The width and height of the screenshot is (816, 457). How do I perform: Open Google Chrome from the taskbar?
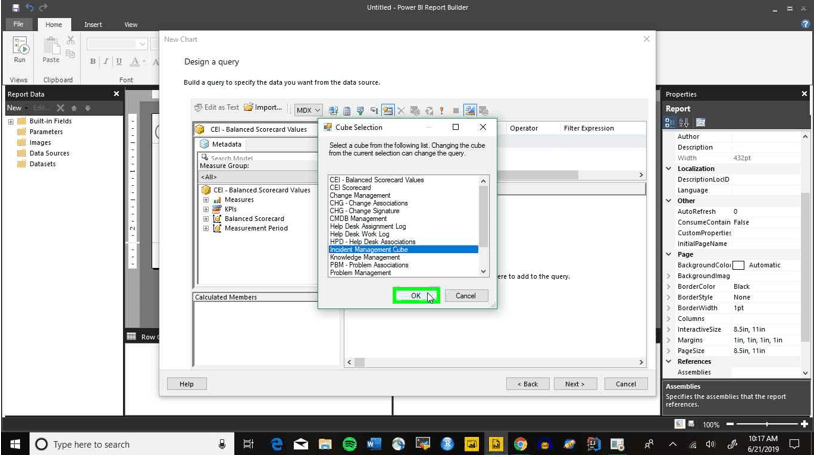point(520,445)
